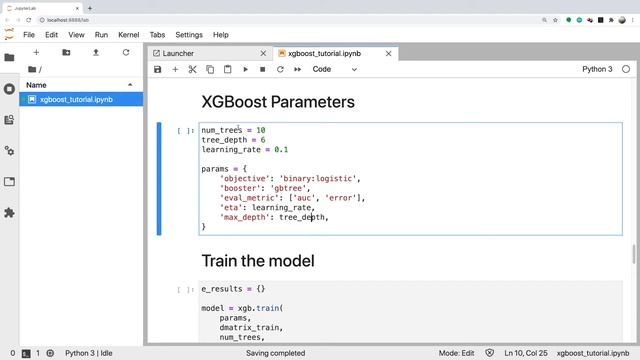640x360 pixels.
Task: Click the XGBoost Parameters heading
Action: (x=278, y=102)
